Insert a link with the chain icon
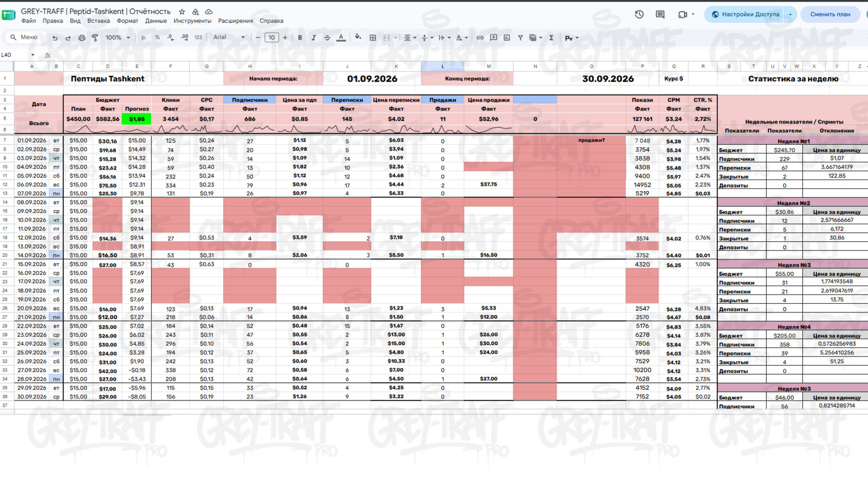This screenshot has height=480, width=868. (x=480, y=38)
